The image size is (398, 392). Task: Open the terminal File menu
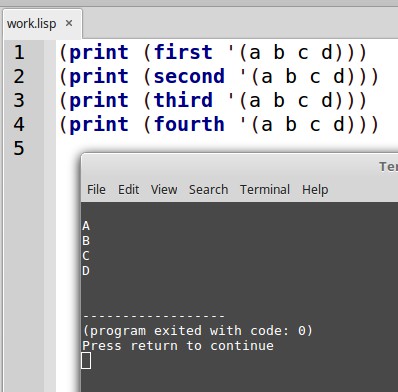pyautogui.click(x=96, y=190)
